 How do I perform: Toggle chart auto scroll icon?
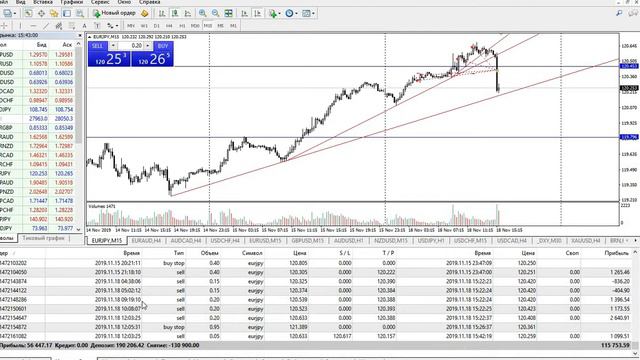click(x=244, y=13)
